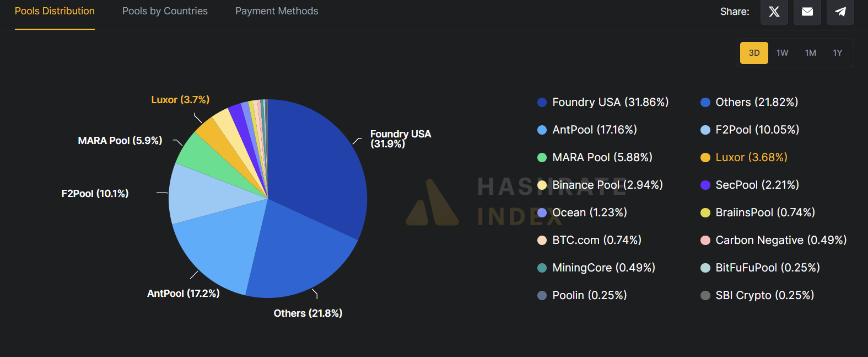Share chart via Telegram icon
The image size is (868, 357).
tap(840, 12)
